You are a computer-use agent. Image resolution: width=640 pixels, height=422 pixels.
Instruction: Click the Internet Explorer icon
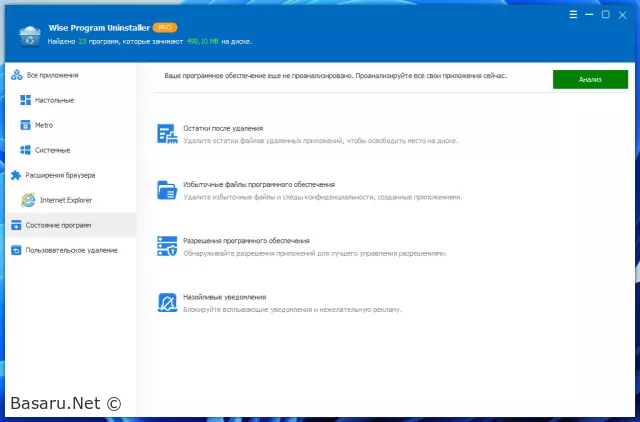pyautogui.click(x=28, y=200)
